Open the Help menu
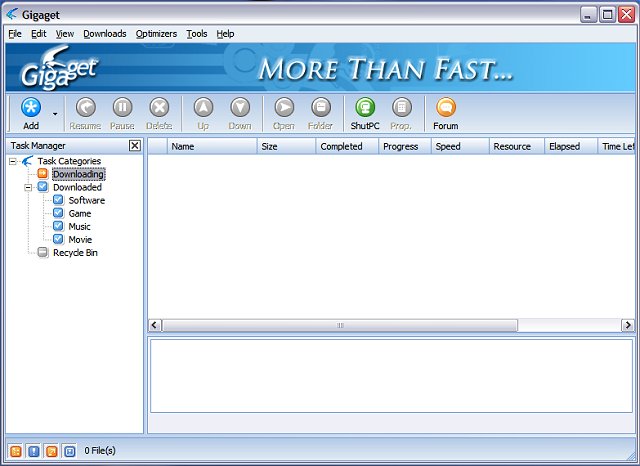 [225, 34]
